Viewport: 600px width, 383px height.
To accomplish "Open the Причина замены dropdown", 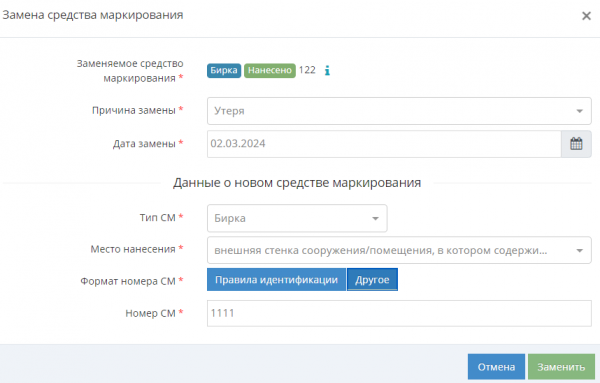I will click(x=399, y=111).
